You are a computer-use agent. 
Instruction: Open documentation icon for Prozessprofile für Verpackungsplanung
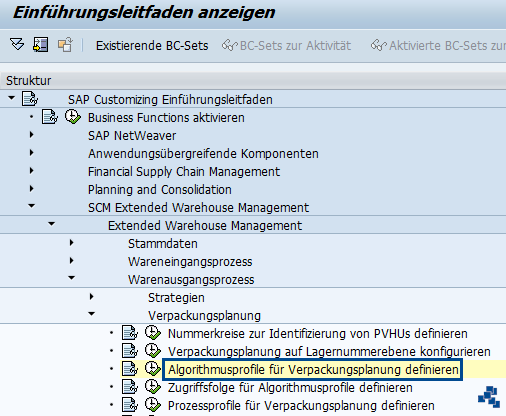(x=130, y=405)
